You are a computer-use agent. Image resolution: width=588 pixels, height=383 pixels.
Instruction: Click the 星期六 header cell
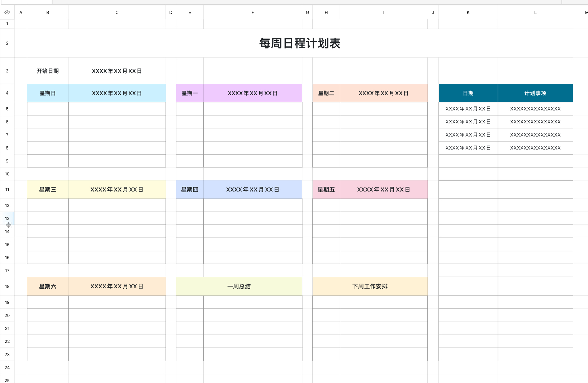[48, 287]
